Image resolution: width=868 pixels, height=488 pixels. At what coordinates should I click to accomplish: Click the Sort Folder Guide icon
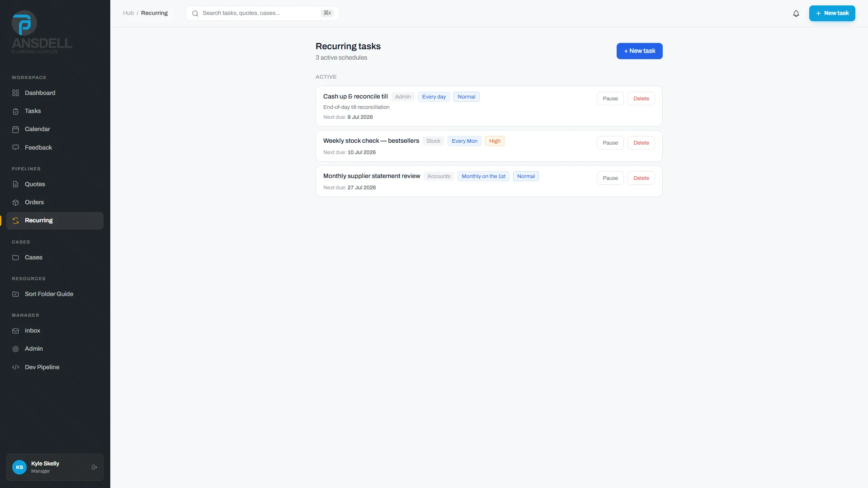[x=15, y=294]
